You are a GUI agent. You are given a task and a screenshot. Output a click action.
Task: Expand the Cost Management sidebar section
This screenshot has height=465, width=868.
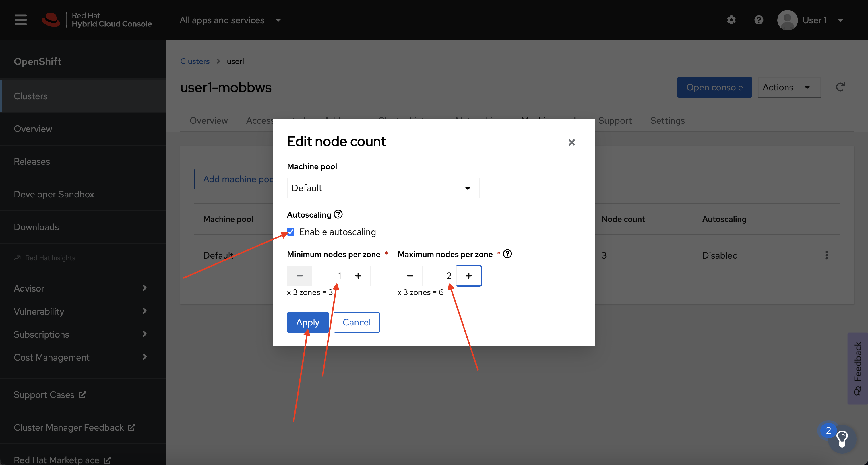[81, 357]
